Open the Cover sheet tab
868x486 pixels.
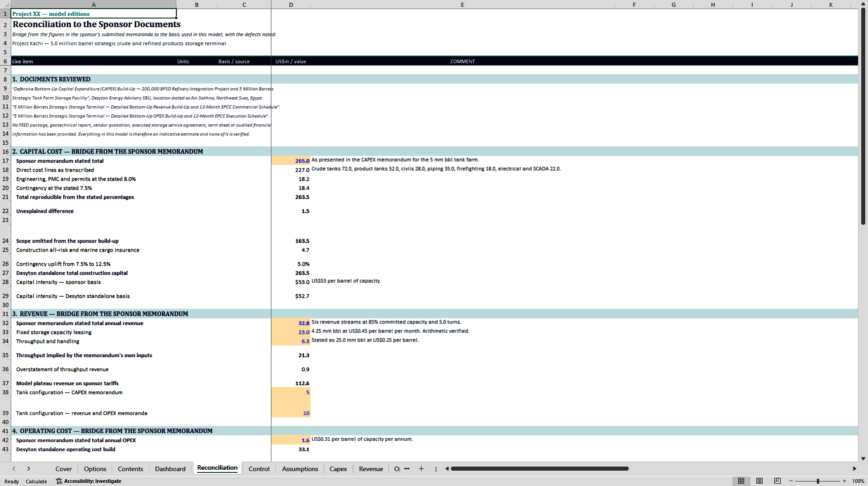pos(64,469)
